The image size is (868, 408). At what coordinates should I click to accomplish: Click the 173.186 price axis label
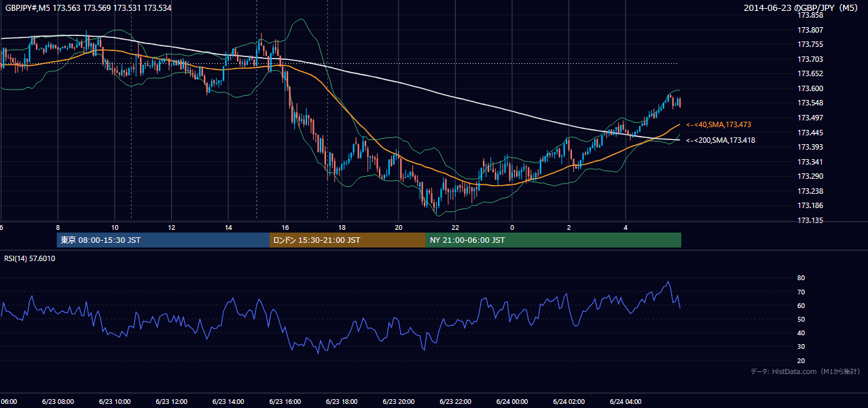(810, 205)
